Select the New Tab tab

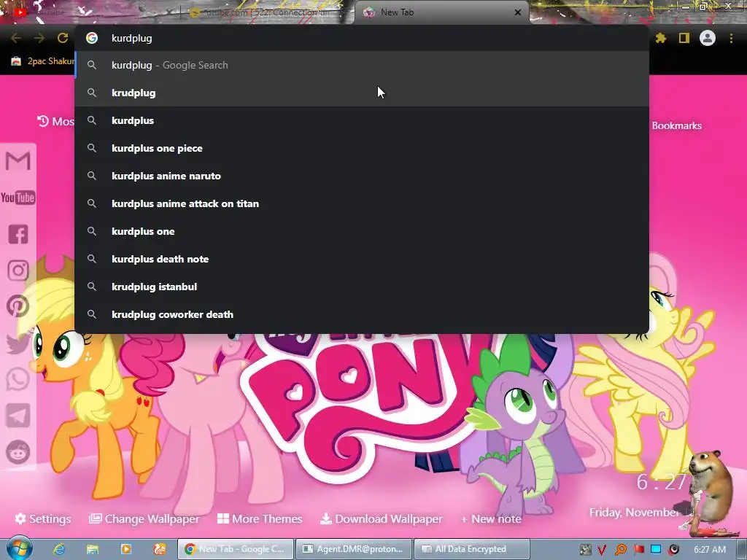[x=441, y=13]
